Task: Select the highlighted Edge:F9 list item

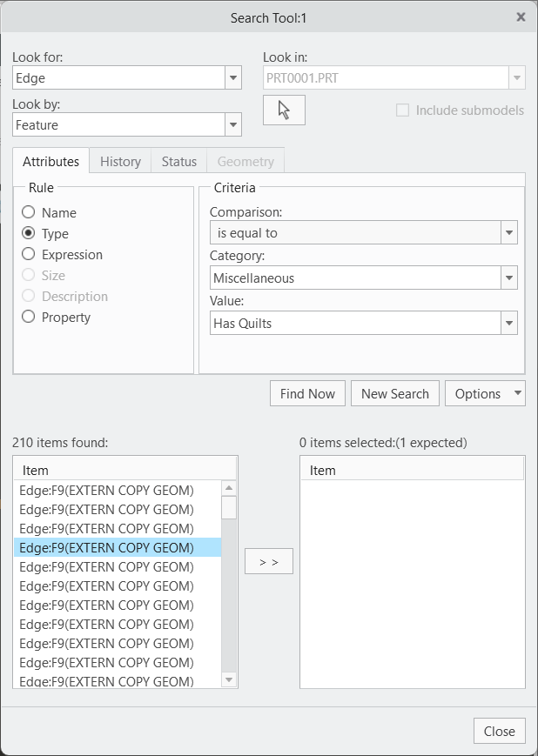Action: [x=118, y=547]
